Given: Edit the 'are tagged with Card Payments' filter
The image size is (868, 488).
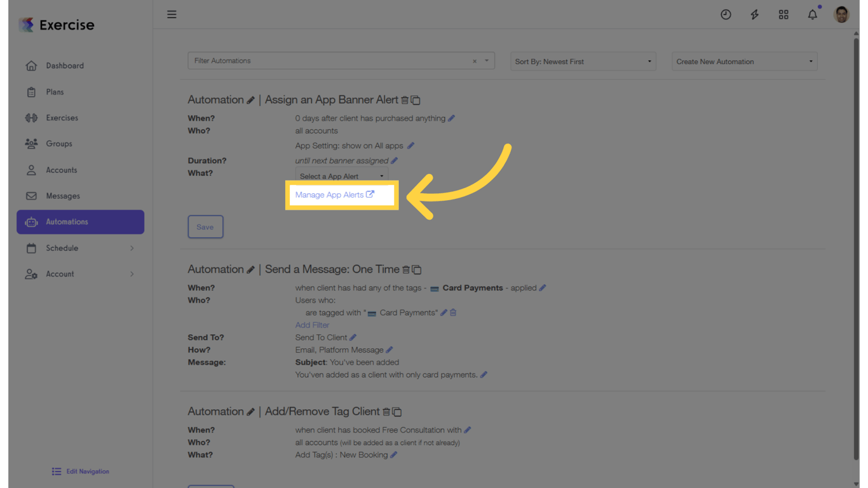Looking at the screenshot, I should [444, 313].
